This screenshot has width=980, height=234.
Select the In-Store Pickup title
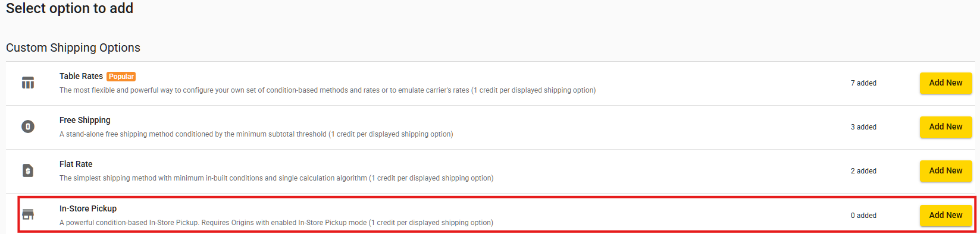click(x=88, y=208)
